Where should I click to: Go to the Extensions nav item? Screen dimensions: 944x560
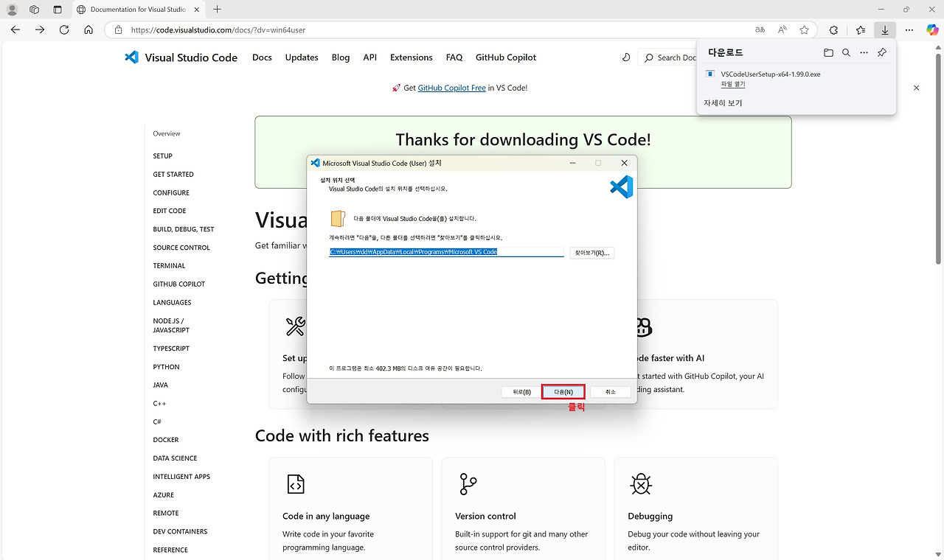pos(412,57)
